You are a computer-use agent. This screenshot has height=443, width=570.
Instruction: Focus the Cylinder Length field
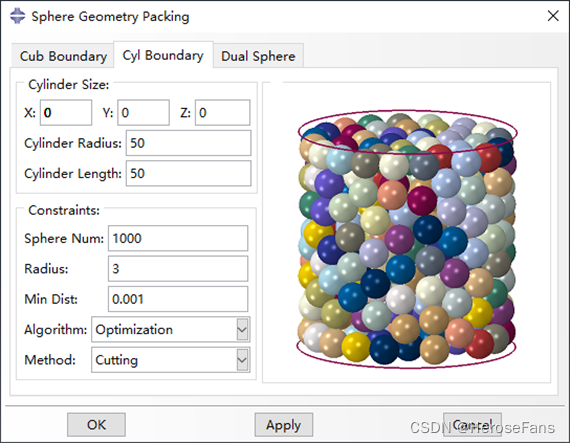pyautogui.click(x=188, y=174)
